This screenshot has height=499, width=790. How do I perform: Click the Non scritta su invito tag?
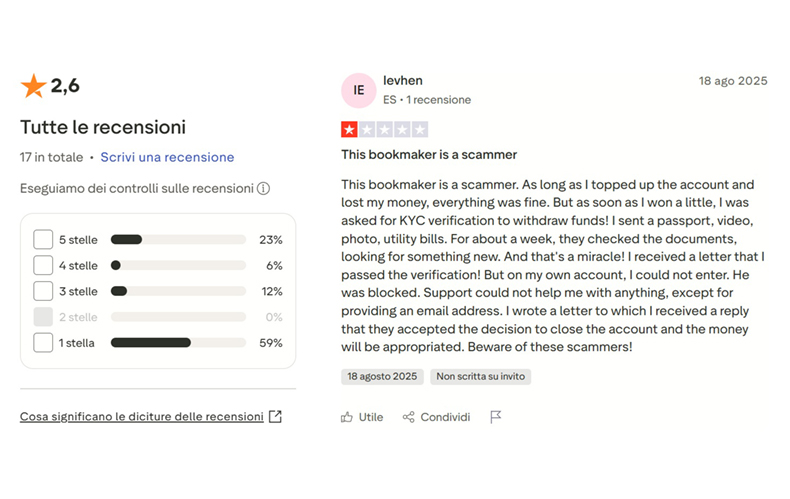tap(480, 377)
